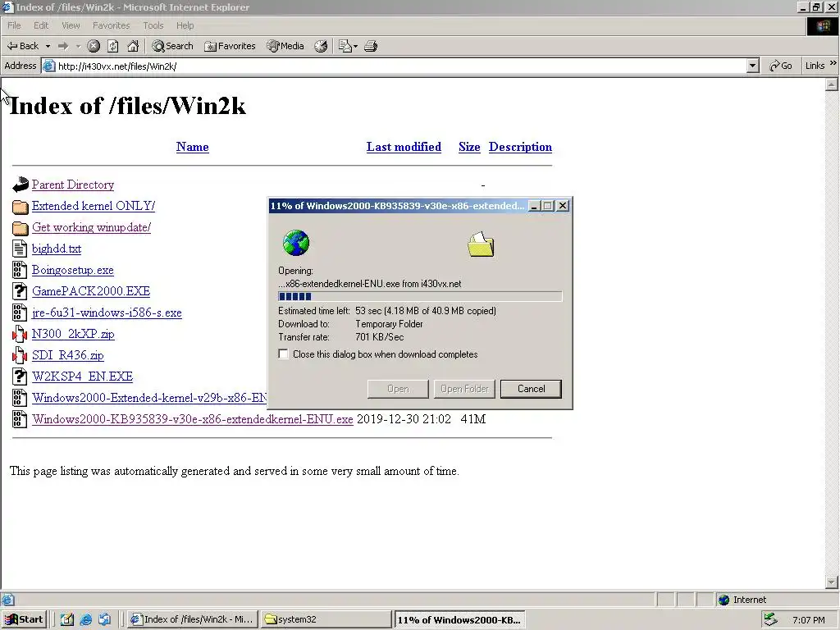This screenshot has width=840, height=630.
Task: Click archive icon beside N300_2kXP.zip
Action: [20, 335]
